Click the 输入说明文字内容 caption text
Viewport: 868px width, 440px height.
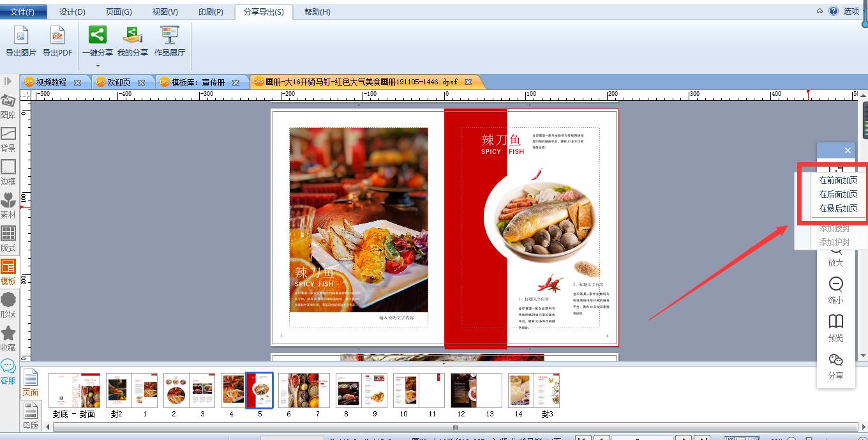tap(396, 317)
